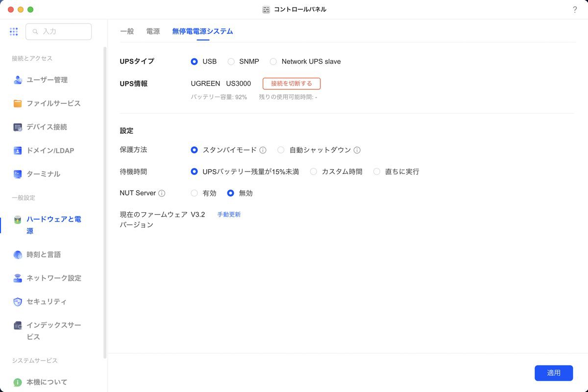Open セキュリティ settings

47,301
